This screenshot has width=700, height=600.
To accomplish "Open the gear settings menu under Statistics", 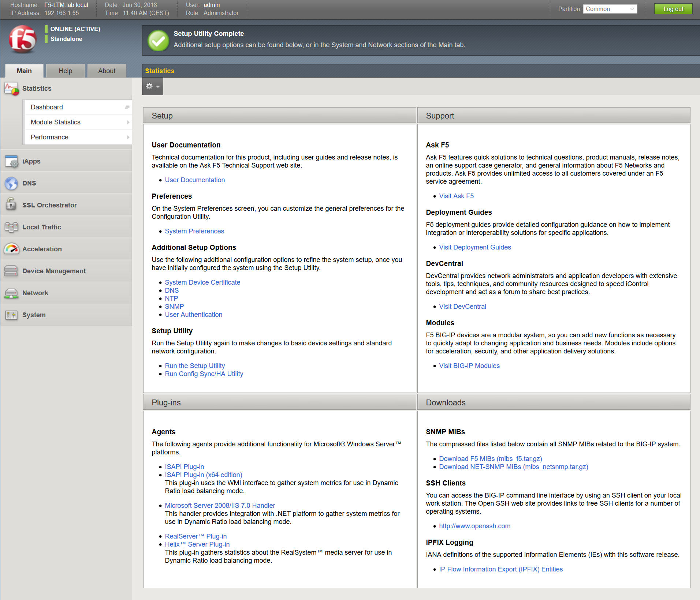I will [153, 86].
